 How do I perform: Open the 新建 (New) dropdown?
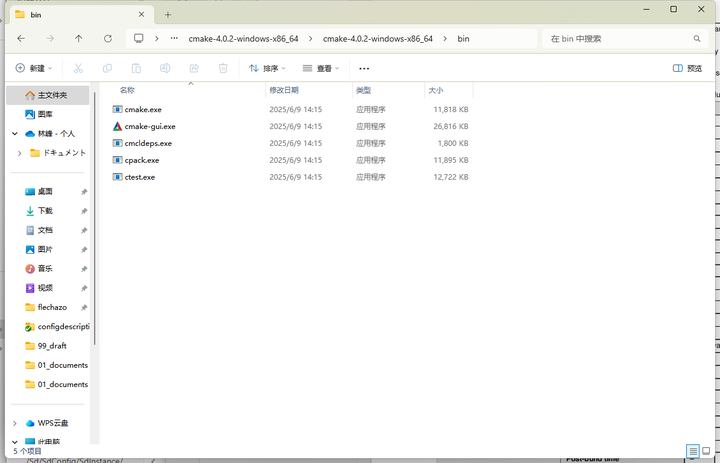coord(34,68)
